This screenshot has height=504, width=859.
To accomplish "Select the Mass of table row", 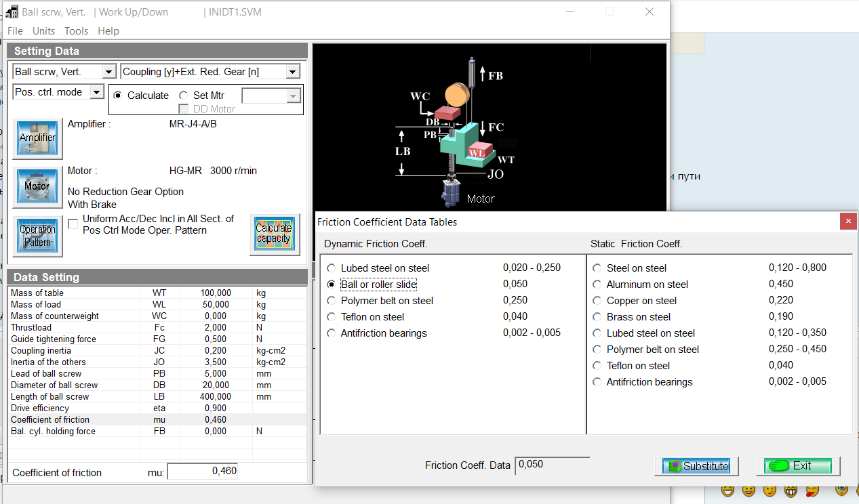I will coord(157,293).
